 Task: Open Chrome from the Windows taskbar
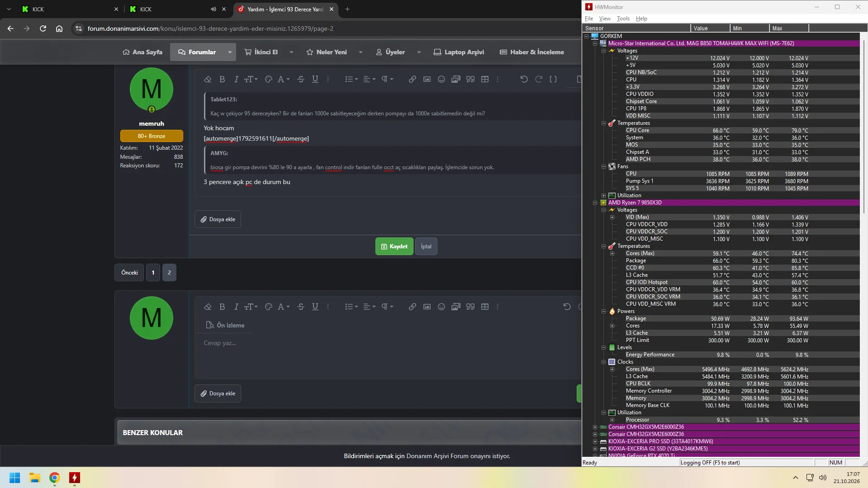55,478
